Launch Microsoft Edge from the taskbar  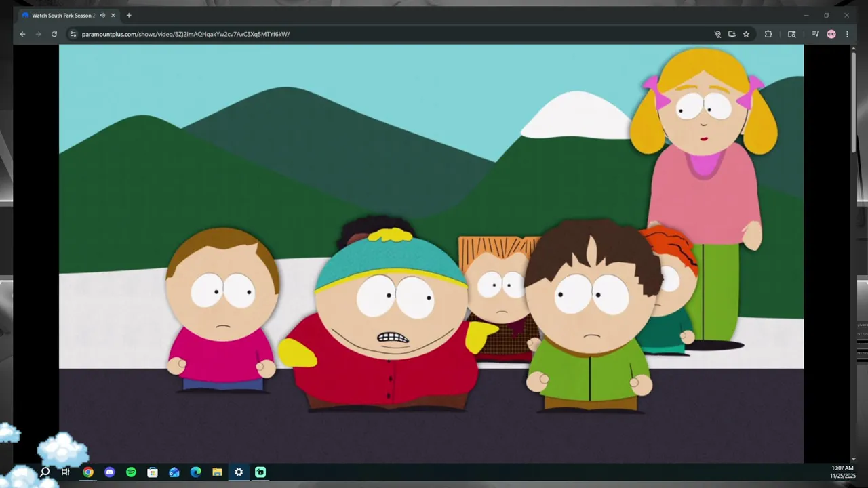point(196,472)
